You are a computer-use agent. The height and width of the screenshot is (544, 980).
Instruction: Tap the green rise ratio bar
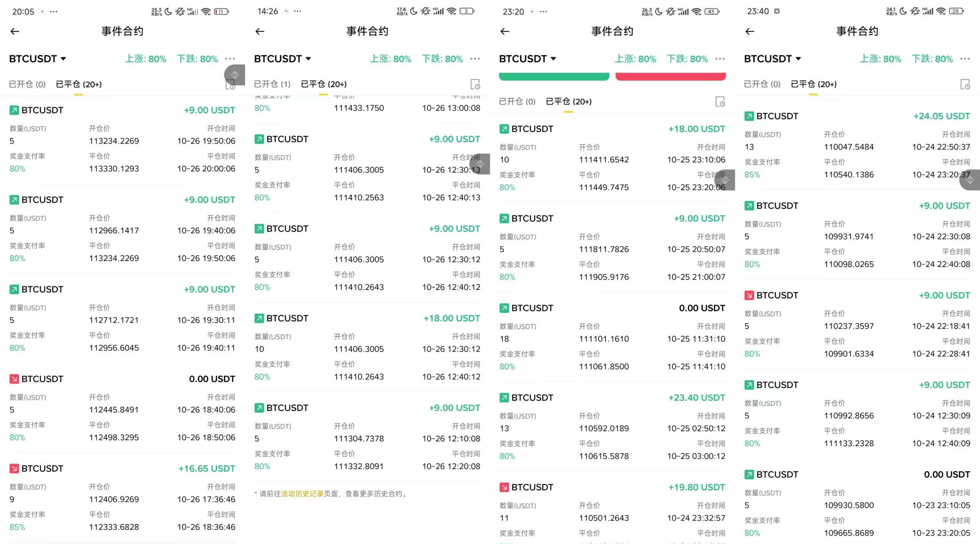pyautogui.click(x=553, y=76)
